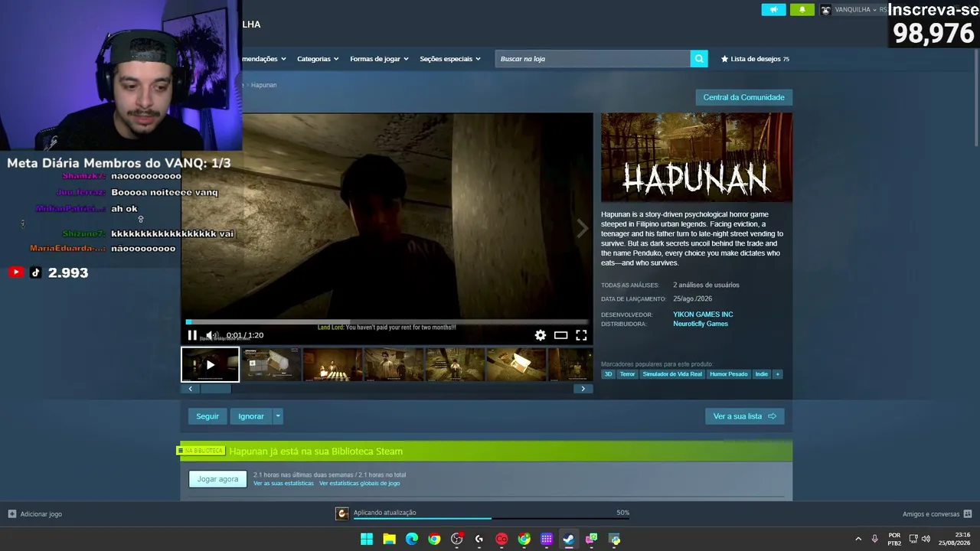Click the game icon beside Aplicando atualização

(x=342, y=514)
